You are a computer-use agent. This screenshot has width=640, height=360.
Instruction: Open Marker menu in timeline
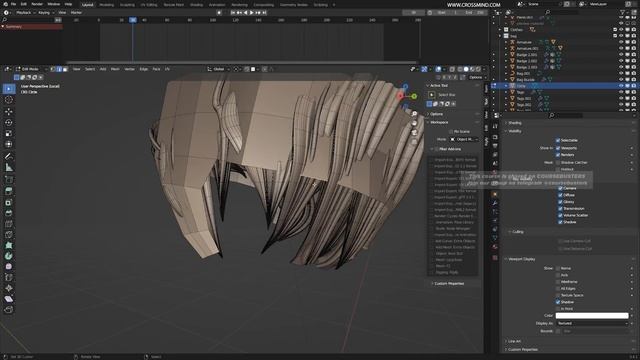[76, 13]
